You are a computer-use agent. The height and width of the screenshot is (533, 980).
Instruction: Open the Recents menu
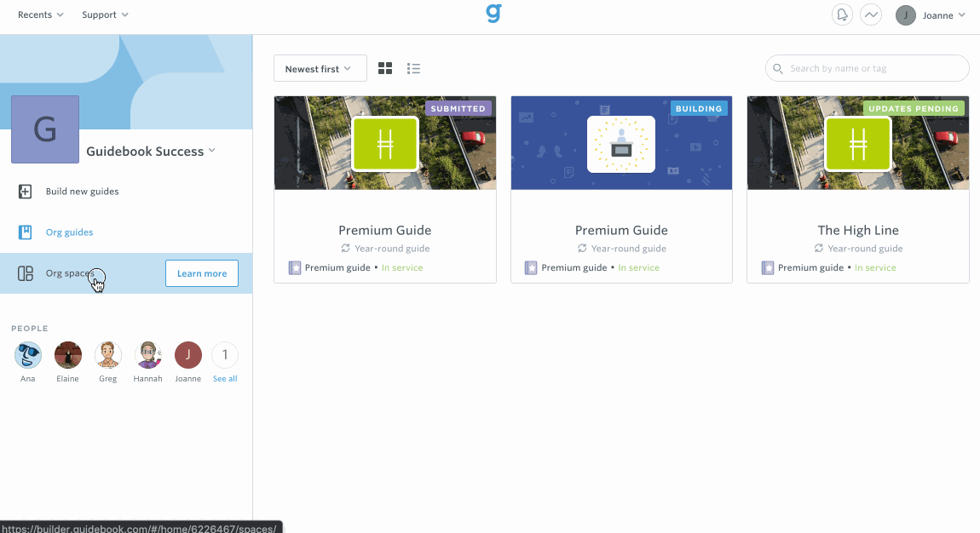click(39, 14)
